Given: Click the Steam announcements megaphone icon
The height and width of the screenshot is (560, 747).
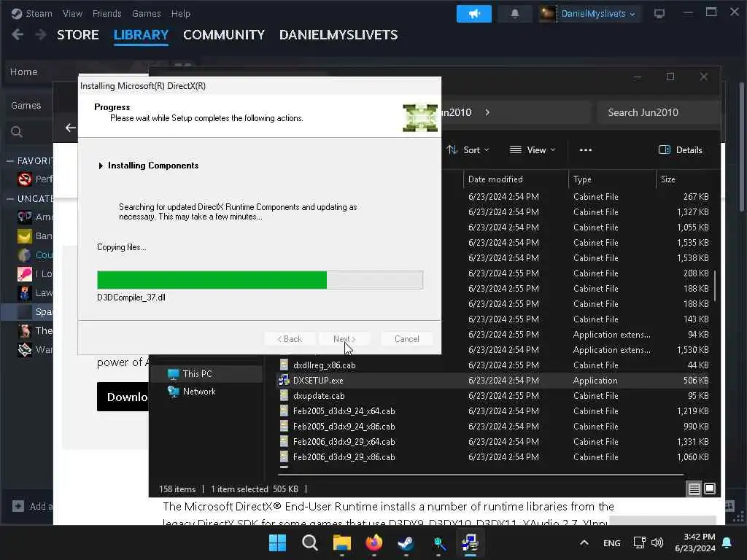Looking at the screenshot, I should tap(473, 13).
